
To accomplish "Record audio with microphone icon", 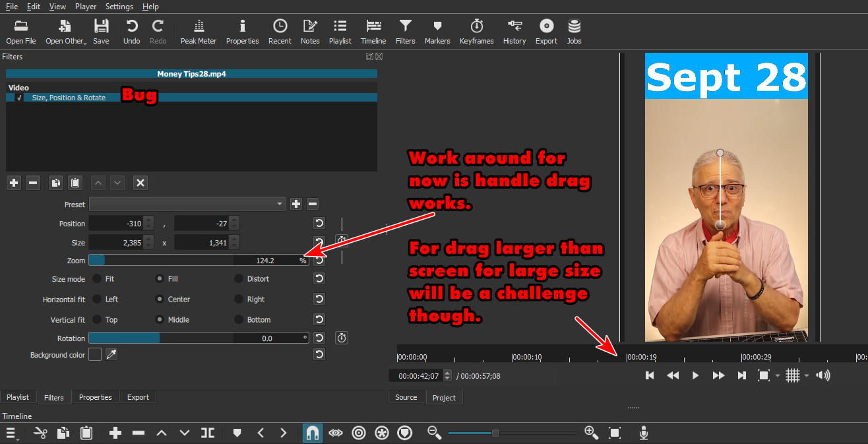I will (x=643, y=433).
